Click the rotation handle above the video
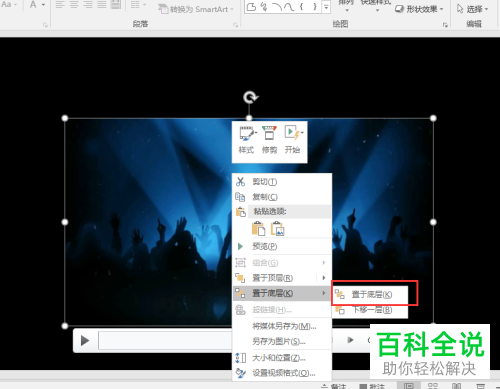Screen dimensions: 500x389 (x=250, y=98)
